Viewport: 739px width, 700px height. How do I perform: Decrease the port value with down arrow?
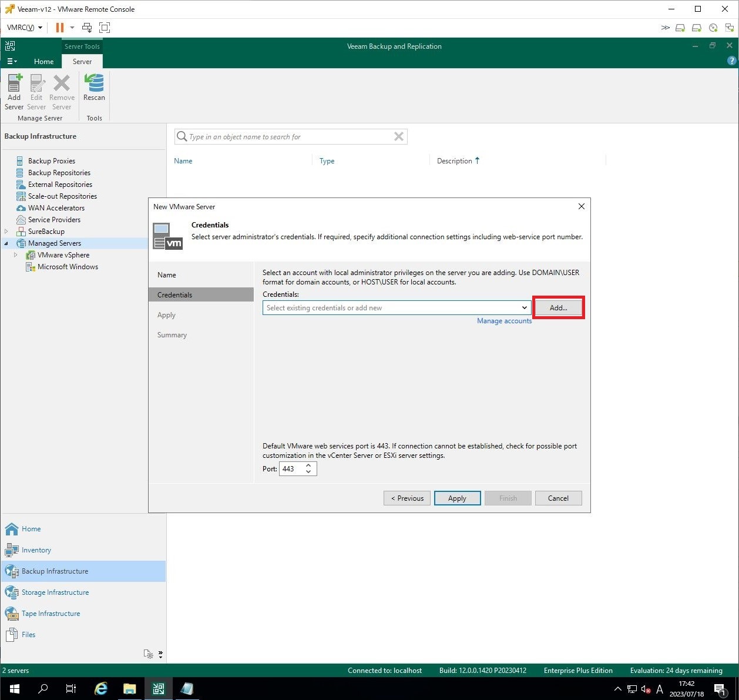(308, 472)
